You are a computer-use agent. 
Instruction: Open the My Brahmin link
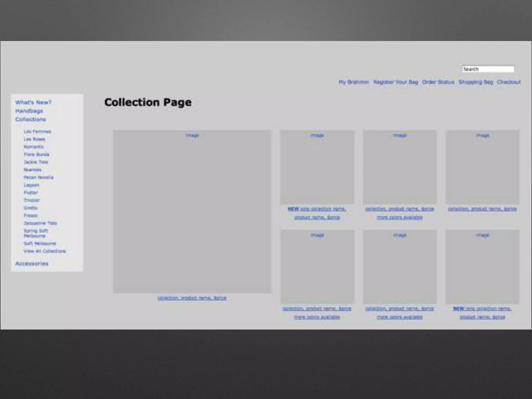point(354,82)
